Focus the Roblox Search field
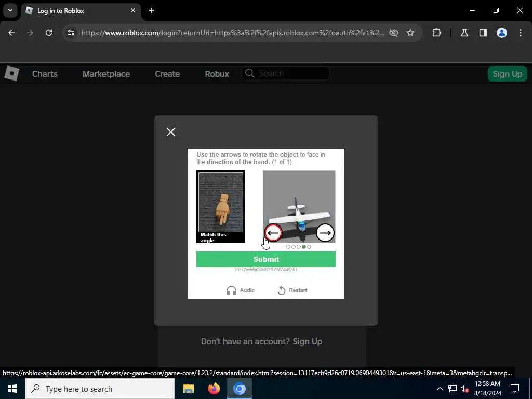This screenshot has width=532, height=399. [x=286, y=73]
